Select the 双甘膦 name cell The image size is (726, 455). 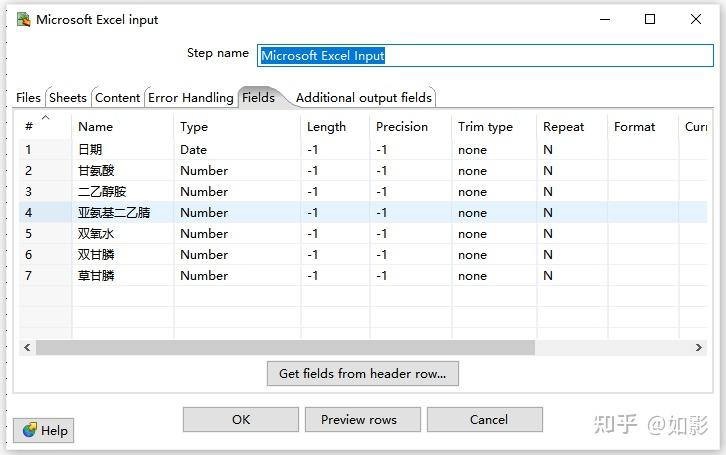pos(123,255)
